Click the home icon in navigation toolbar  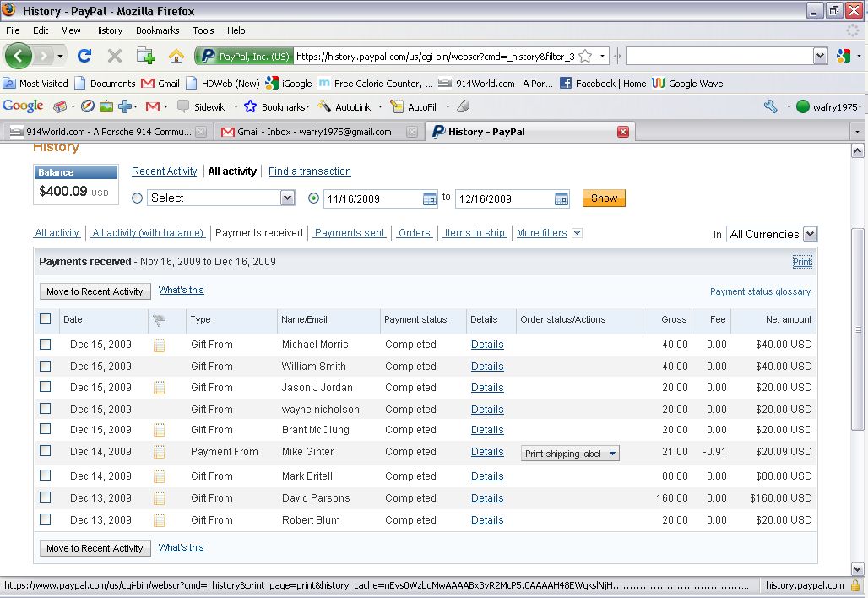point(176,56)
